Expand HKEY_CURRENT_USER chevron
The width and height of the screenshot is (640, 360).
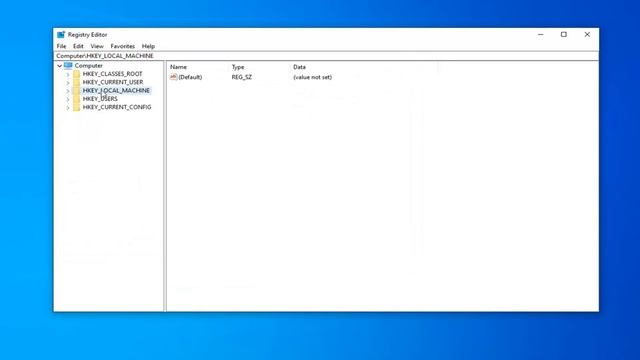coord(68,82)
